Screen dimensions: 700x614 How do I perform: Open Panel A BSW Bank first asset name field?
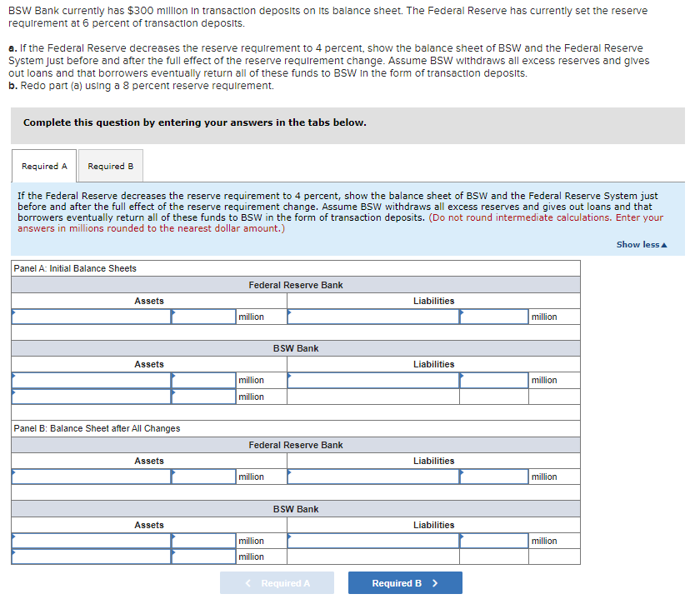(92, 380)
